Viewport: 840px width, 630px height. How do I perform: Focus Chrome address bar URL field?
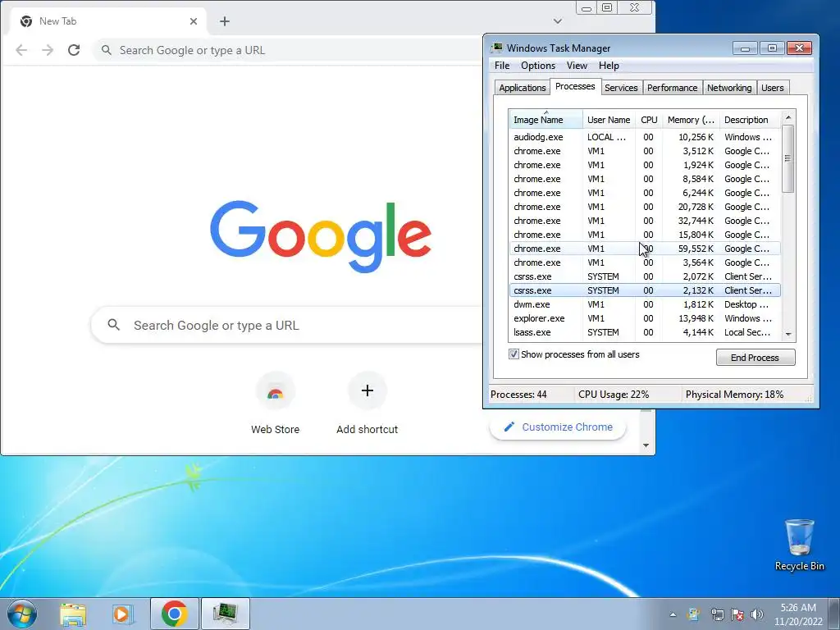(290, 50)
